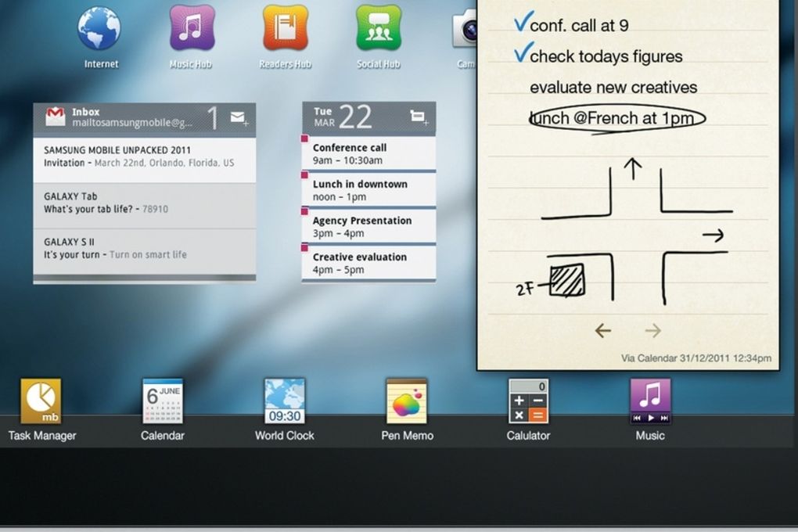Screen dimensions: 798x532
Task: Open the Calendar app in the dock
Action: click(163, 401)
